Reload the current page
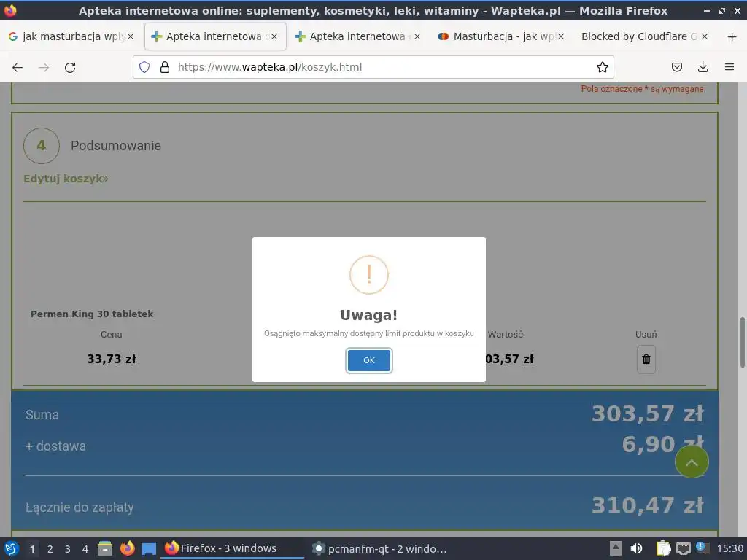The width and height of the screenshot is (747, 560). [70, 68]
